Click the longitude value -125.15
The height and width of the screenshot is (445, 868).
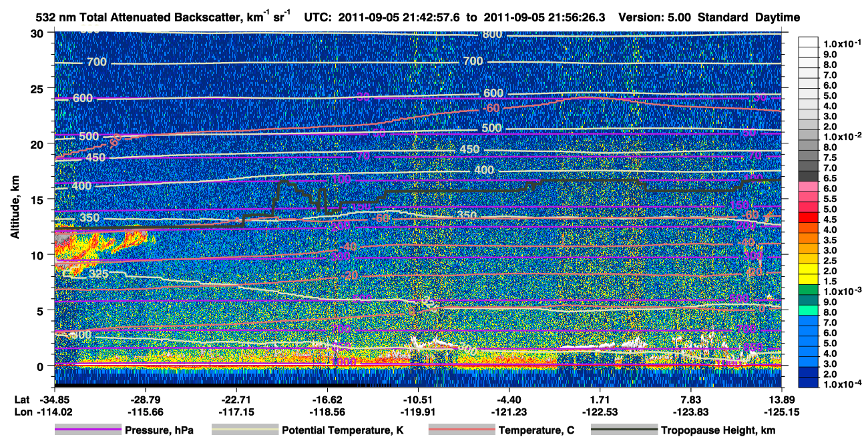click(x=782, y=412)
